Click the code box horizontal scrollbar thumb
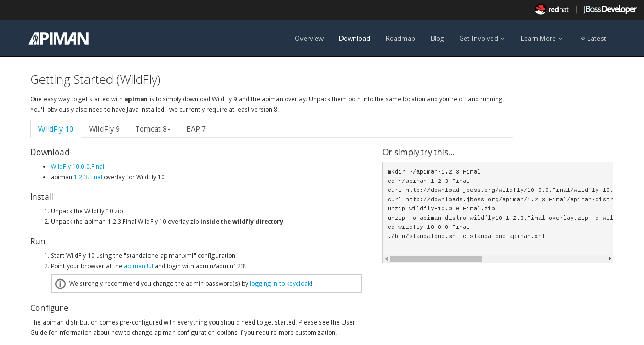The height and width of the screenshot is (345, 644). click(436, 259)
